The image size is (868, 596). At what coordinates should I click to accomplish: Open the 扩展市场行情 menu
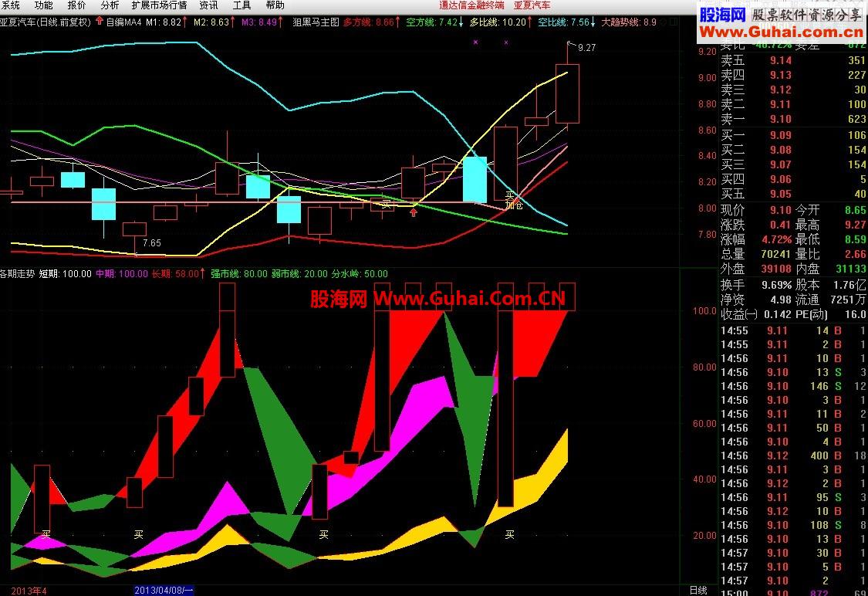click(160, 5)
